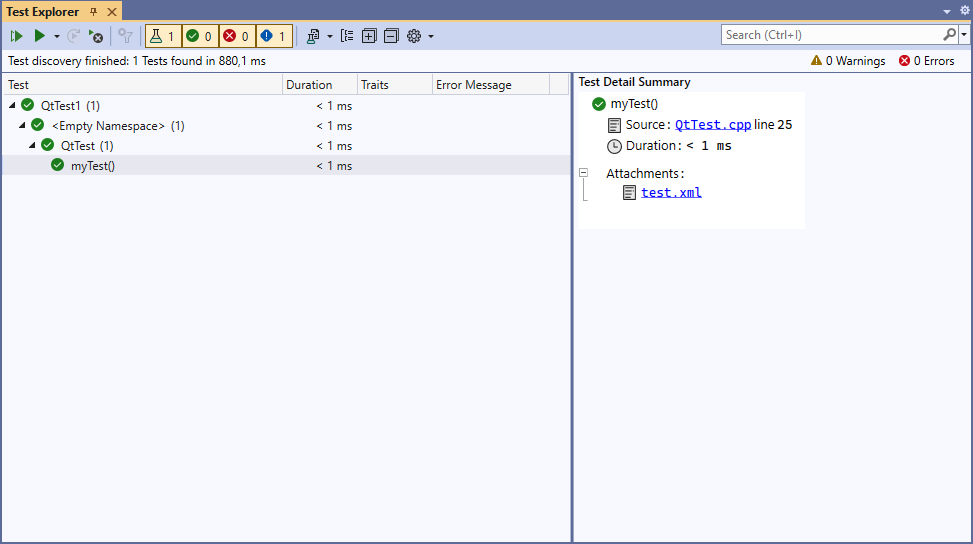Viewport: 973px width, 544px height.
Task: Close the Test Explorer tab
Action: point(112,12)
